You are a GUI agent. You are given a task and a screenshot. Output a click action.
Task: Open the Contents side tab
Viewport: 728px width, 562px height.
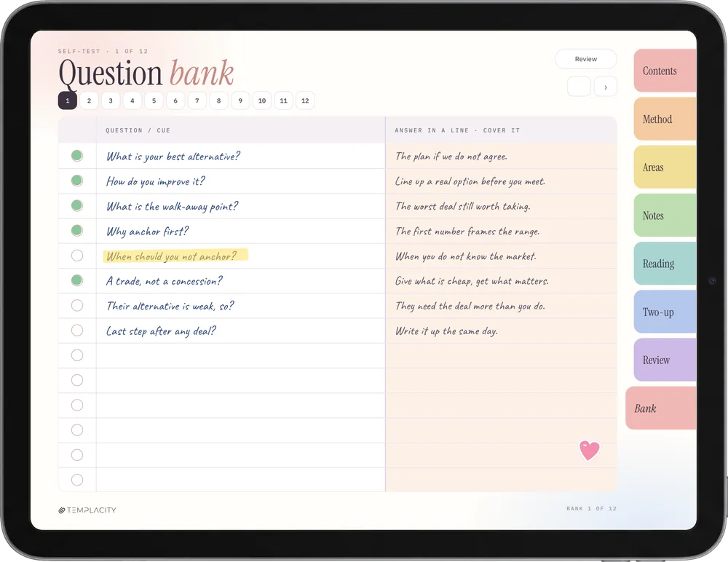click(x=665, y=71)
